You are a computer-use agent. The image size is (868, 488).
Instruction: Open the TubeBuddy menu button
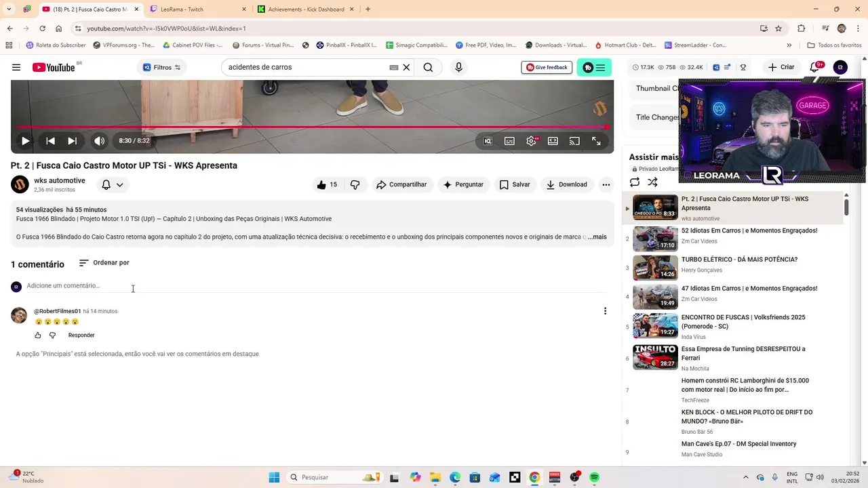click(x=594, y=67)
